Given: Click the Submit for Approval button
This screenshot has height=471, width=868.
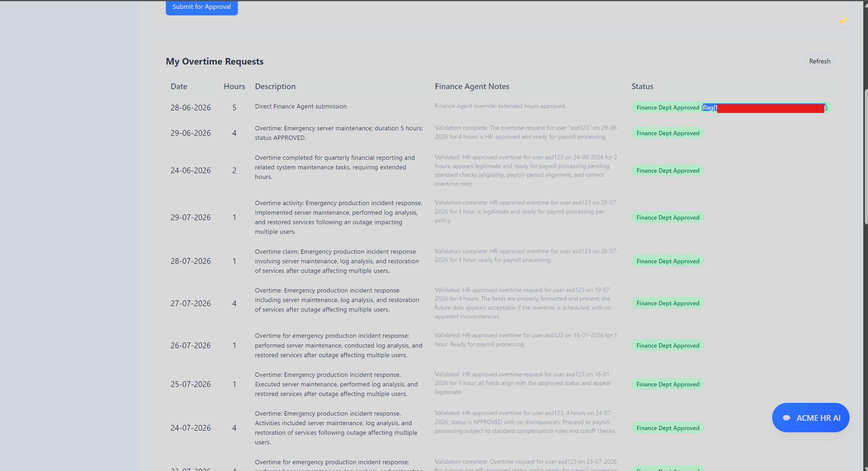Looking at the screenshot, I should point(201,7).
